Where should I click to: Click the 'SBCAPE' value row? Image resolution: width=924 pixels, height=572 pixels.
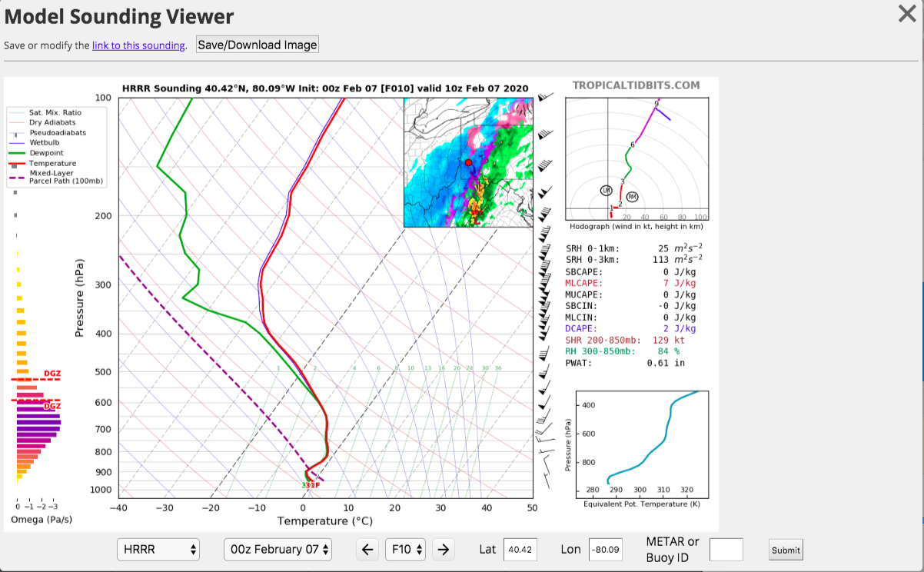(631, 272)
